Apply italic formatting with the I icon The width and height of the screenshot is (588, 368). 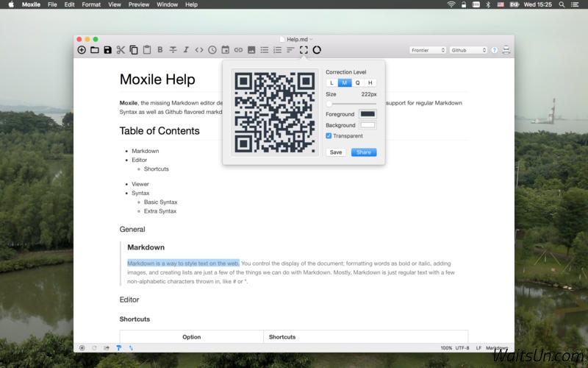click(186, 49)
